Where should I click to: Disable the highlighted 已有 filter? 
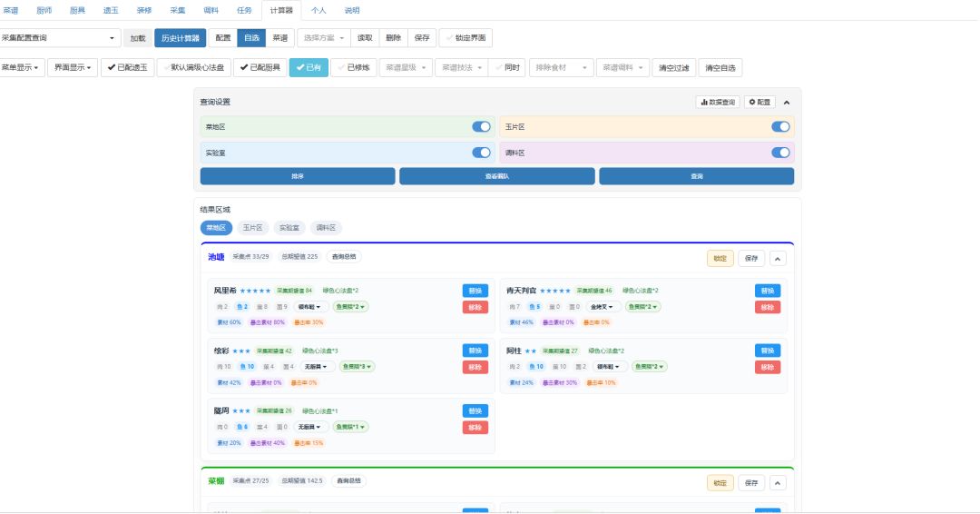[x=309, y=67]
